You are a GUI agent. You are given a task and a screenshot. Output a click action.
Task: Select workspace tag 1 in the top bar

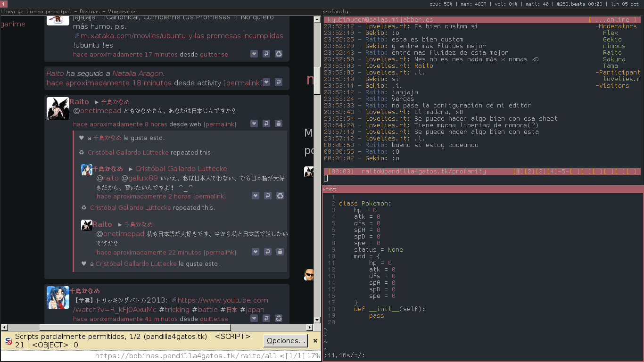tap(3, 4)
